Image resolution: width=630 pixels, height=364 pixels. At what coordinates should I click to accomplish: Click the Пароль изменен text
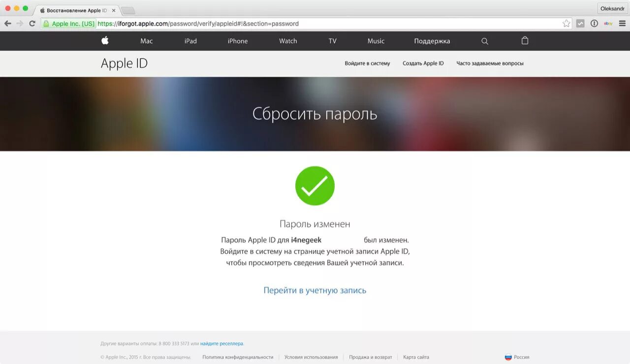coord(315,224)
